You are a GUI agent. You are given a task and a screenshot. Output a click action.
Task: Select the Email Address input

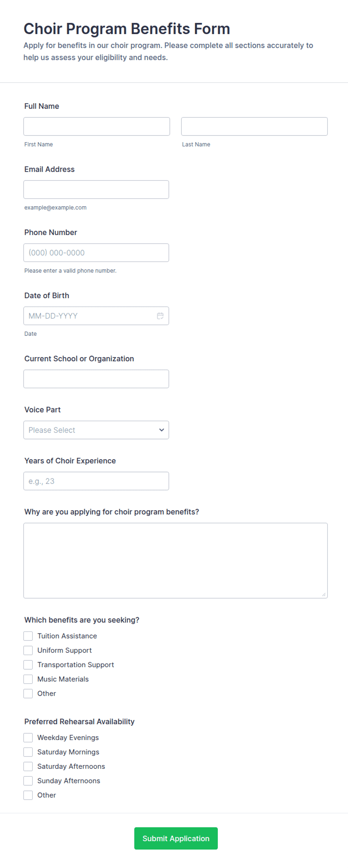click(x=96, y=190)
